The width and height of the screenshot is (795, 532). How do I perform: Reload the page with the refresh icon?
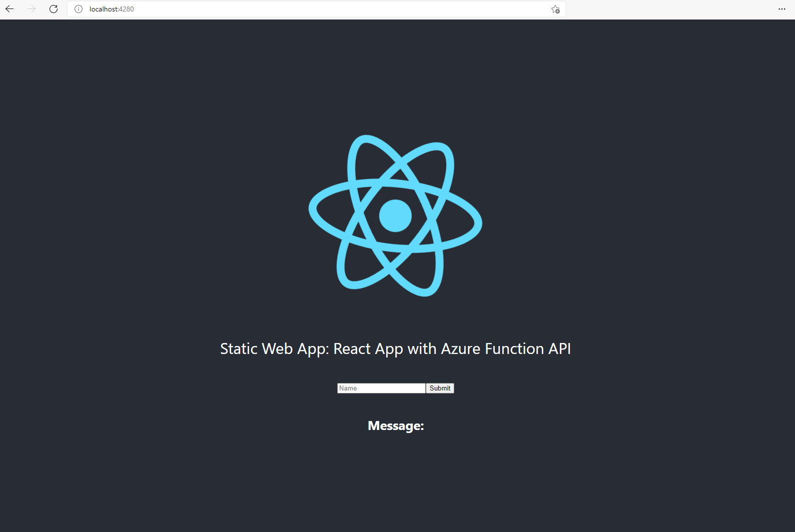tap(54, 9)
